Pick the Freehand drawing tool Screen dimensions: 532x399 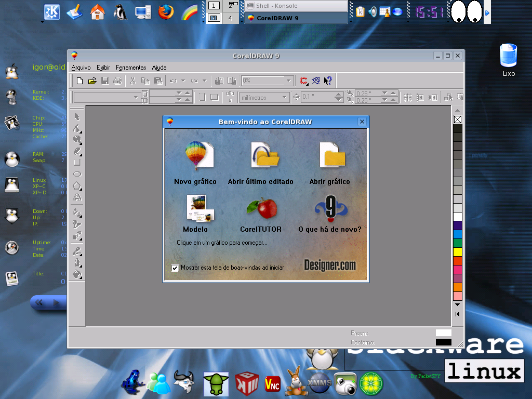(x=77, y=151)
